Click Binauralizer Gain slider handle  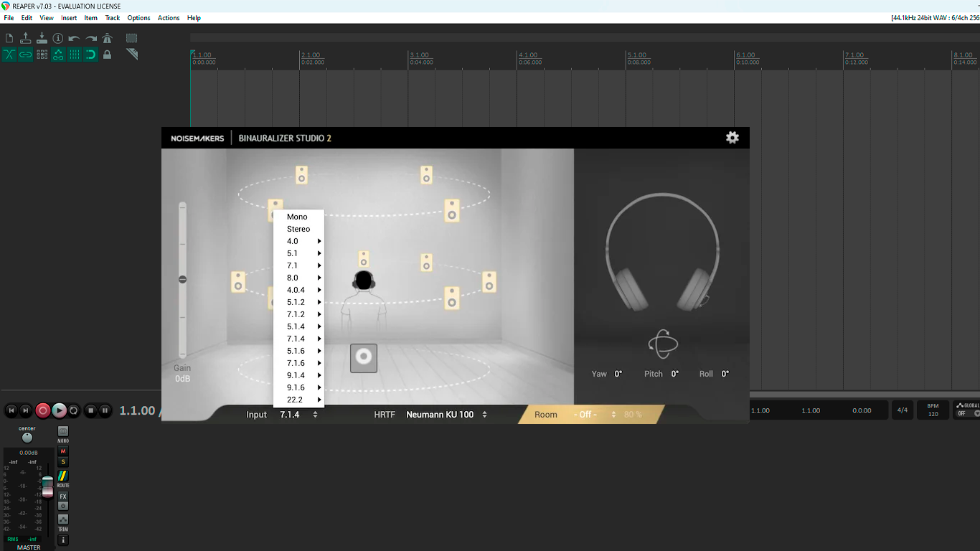(x=182, y=279)
